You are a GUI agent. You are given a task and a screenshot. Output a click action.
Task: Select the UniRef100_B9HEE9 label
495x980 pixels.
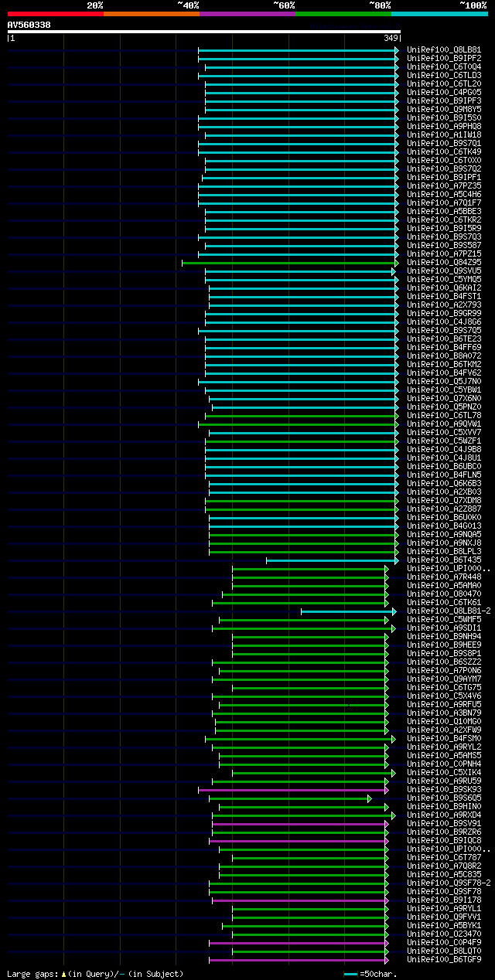click(x=444, y=645)
